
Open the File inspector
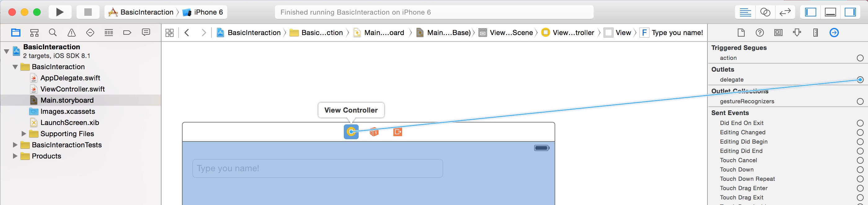[741, 32]
